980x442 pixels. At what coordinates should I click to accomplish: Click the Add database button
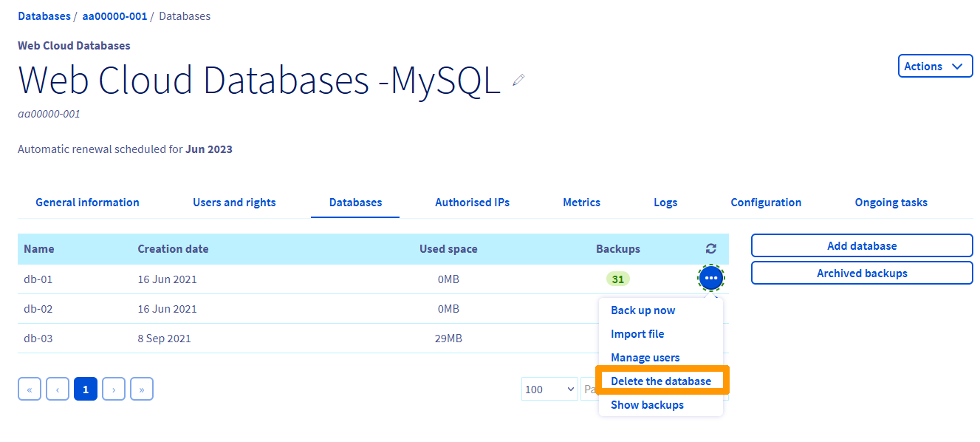click(x=861, y=245)
